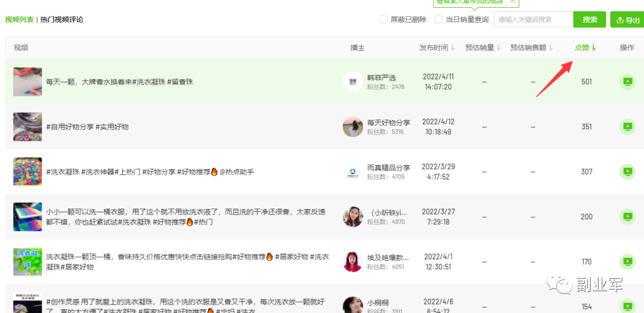This screenshot has width=644, height=313.
Task: Click the 操作 column header
Action: pos(627,48)
